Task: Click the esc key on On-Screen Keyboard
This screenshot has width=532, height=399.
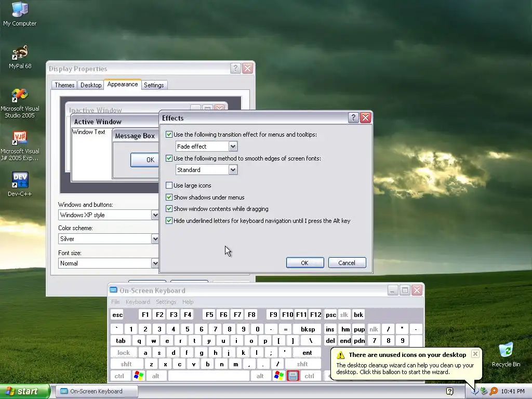Action: click(117, 315)
